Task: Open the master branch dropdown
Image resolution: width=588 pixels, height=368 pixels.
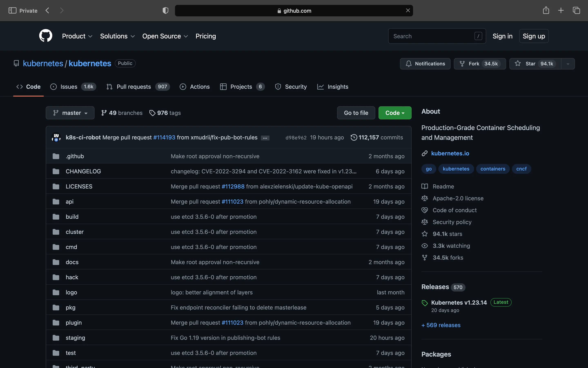Action: [x=70, y=113]
